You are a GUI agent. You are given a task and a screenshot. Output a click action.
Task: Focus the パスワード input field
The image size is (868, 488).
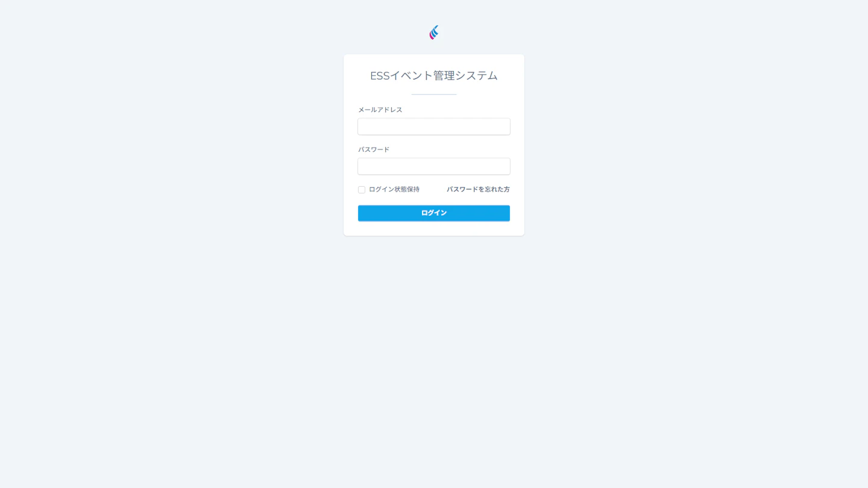click(434, 166)
